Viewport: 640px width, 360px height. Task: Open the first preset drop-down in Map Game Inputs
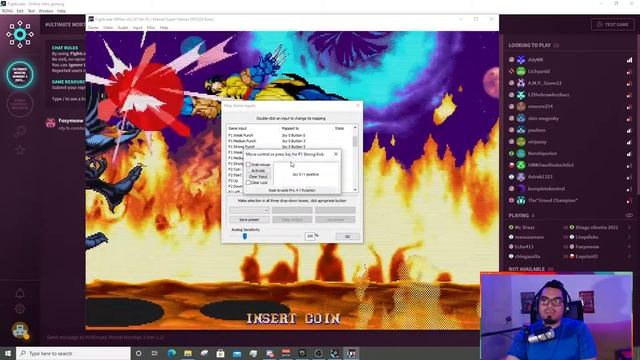click(249, 210)
